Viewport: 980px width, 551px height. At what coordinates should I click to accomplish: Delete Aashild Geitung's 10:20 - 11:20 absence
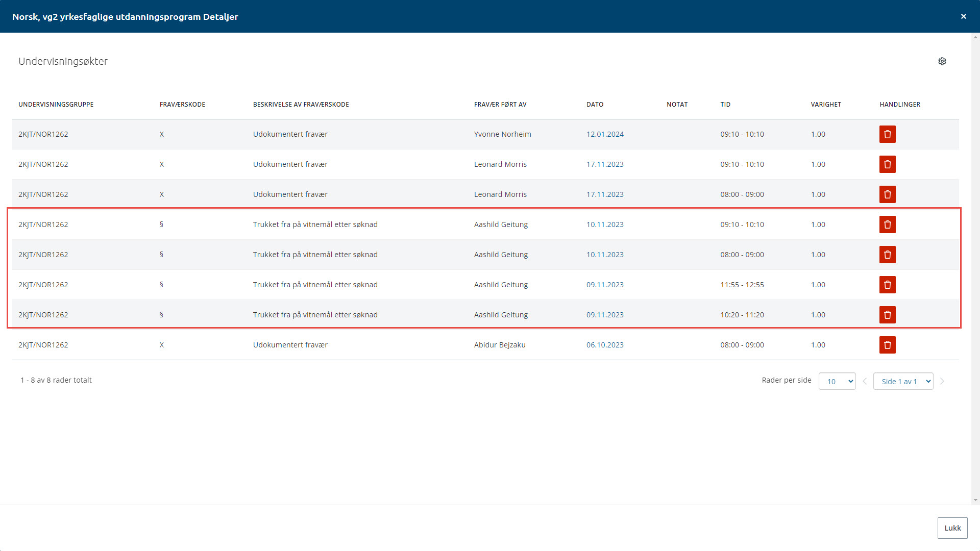887,315
